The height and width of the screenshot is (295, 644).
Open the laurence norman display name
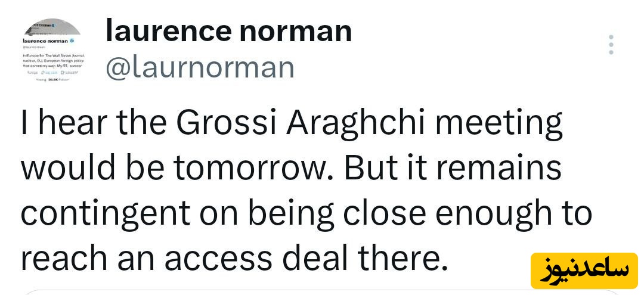coord(228,31)
